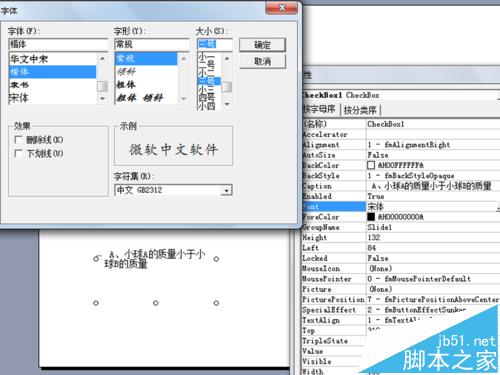Click size list scrollbar up arrow
Image resolution: width=500 pixels, height=375 pixels.
coord(227,59)
